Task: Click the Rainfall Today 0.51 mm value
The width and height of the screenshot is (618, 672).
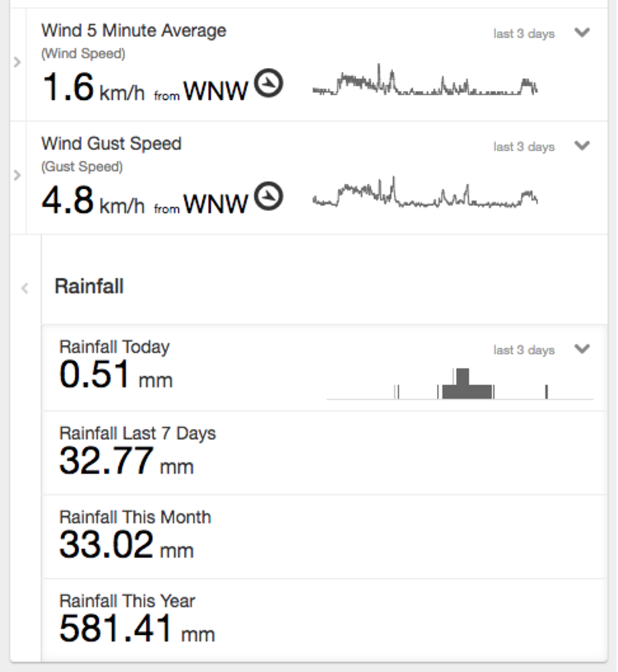Action: click(115, 375)
